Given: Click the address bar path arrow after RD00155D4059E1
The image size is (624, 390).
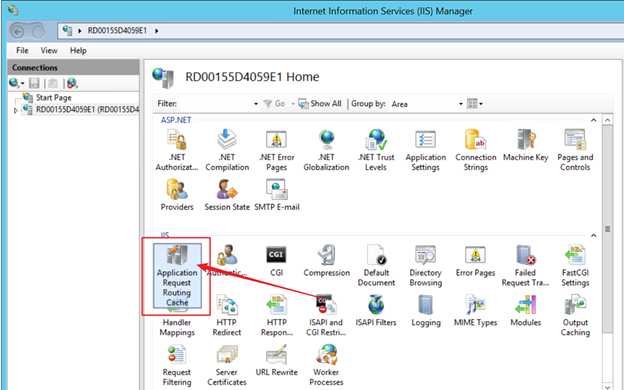Looking at the screenshot, I should [x=156, y=31].
